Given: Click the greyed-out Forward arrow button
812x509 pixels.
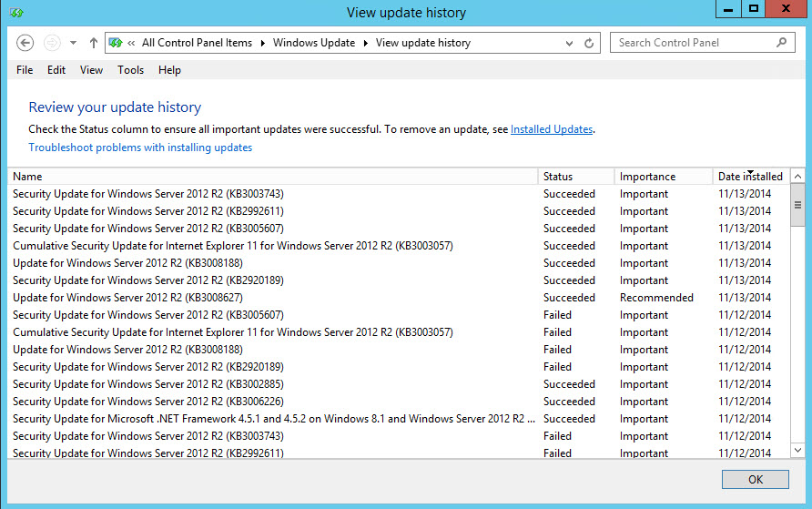Looking at the screenshot, I should click(x=52, y=43).
